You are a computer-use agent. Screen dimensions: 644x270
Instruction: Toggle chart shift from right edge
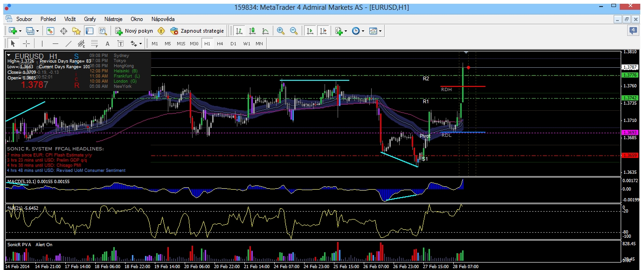tap(323, 31)
